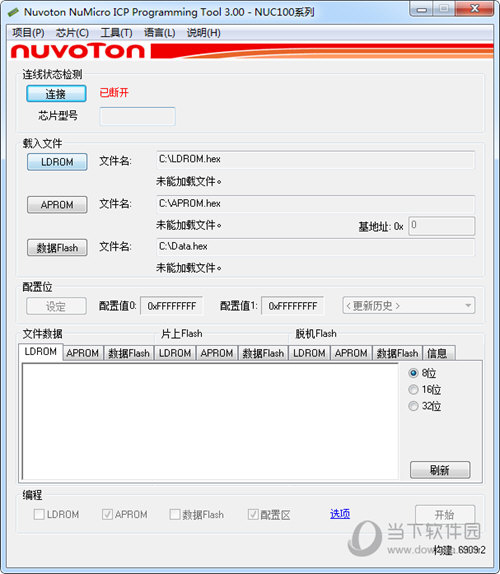The height and width of the screenshot is (574, 500).
Task: Select the 16位 radio button
Action: [413, 390]
